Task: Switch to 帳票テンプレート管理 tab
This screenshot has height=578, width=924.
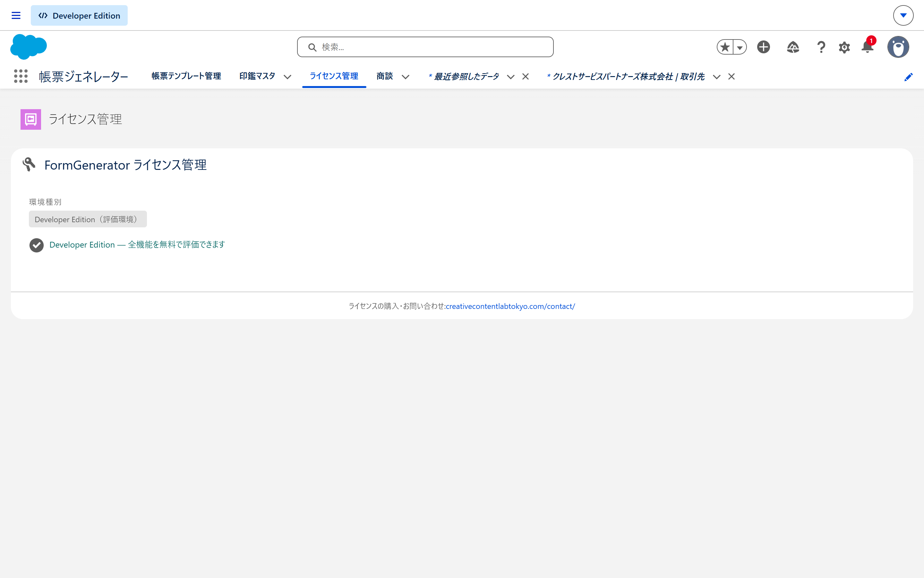Action: tap(186, 76)
